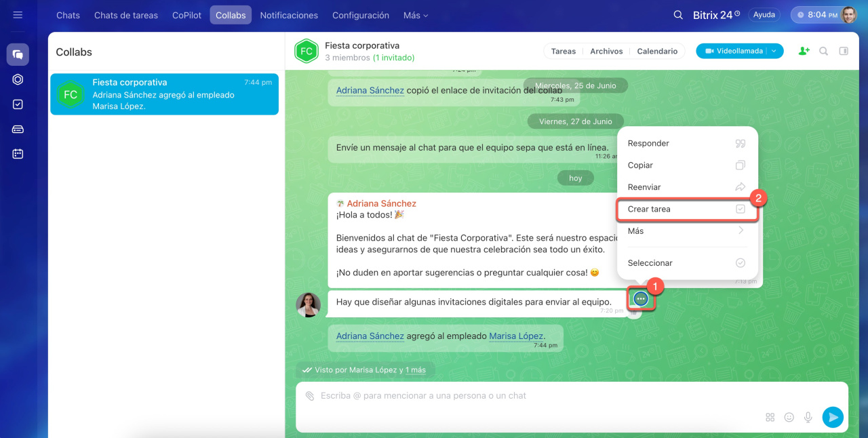Expand the Más submenu in the context menu
The image size is (868, 438).
click(x=686, y=231)
